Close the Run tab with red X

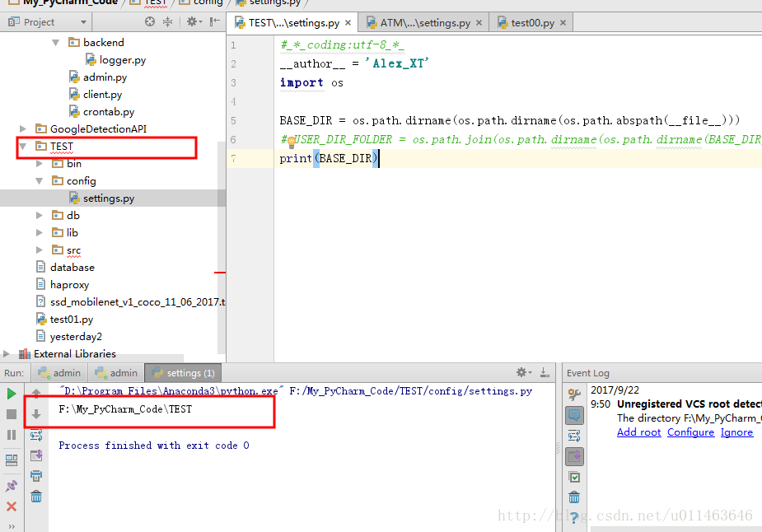(12, 506)
